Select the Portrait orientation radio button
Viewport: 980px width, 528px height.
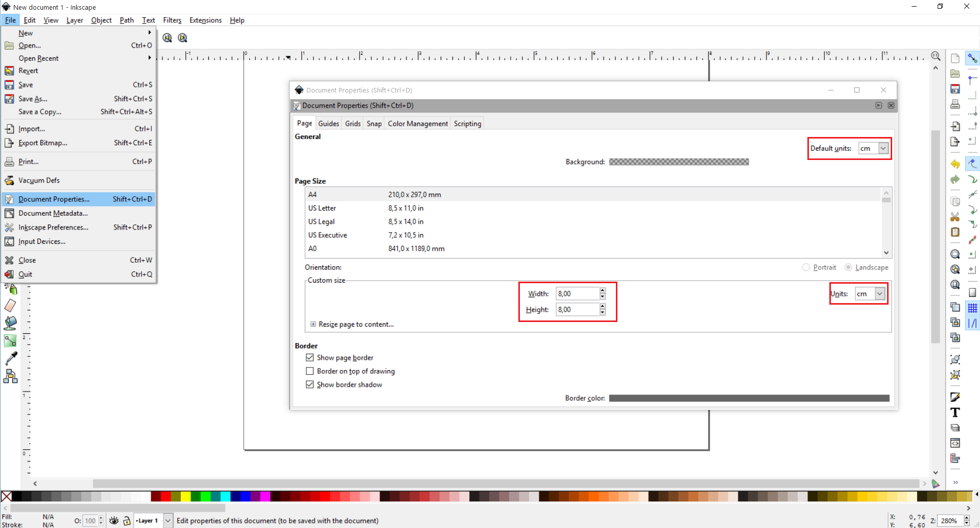coord(806,267)
